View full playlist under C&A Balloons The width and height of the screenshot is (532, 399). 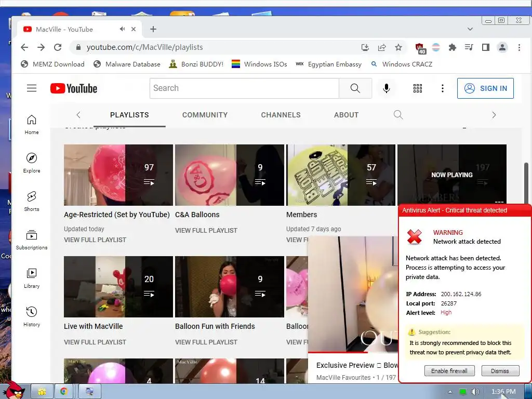[206, 230]
